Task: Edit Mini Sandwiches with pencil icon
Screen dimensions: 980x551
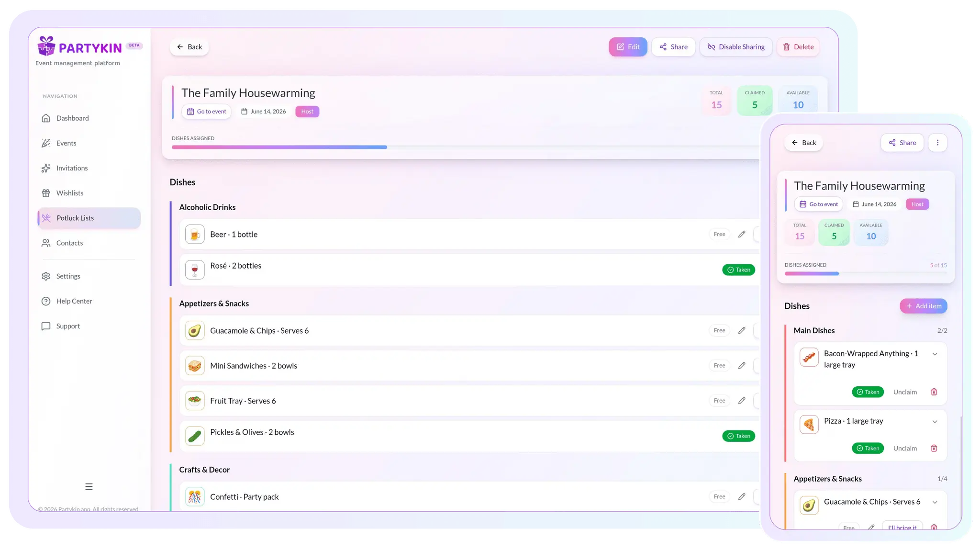Action: tap(742, 365)
